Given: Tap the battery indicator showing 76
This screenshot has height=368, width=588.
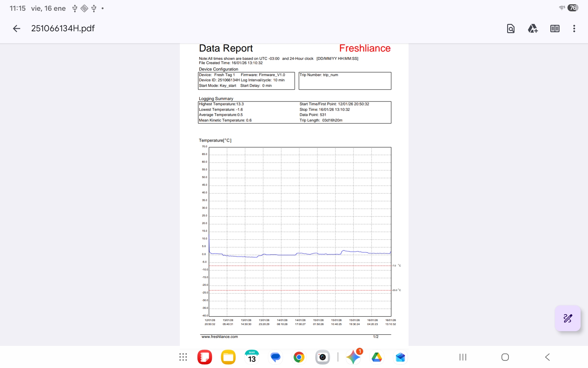Looking at the screenshot, I should pyautogui.click(x=573, y=8).
